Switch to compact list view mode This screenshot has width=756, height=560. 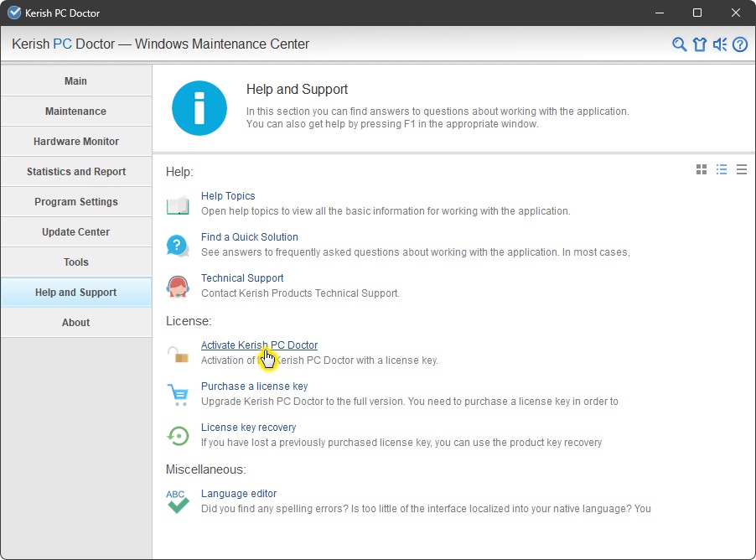coord(742,170)
